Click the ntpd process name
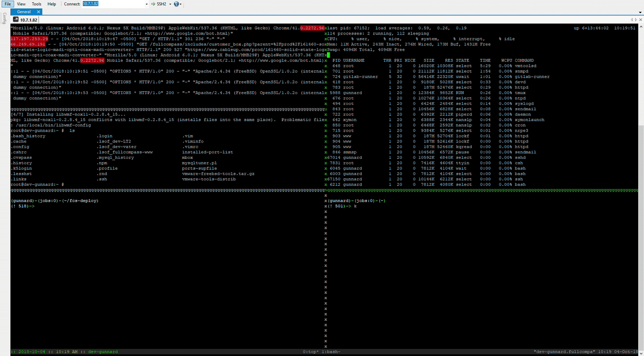Screen dimensions: 644x356 (x=520, y=98)
